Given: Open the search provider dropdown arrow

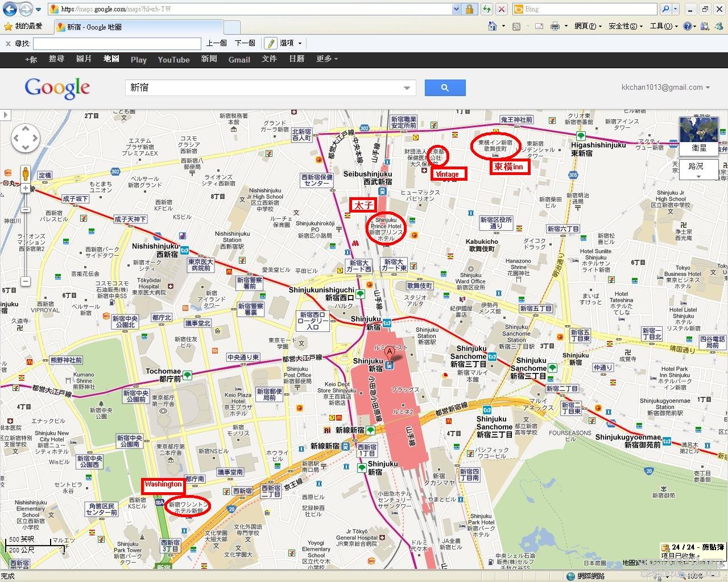Looking at the screenshot, I should click(676, 9).
